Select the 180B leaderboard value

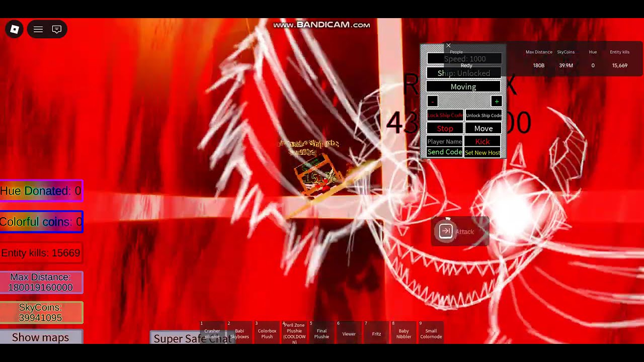(x=539, y=65)
